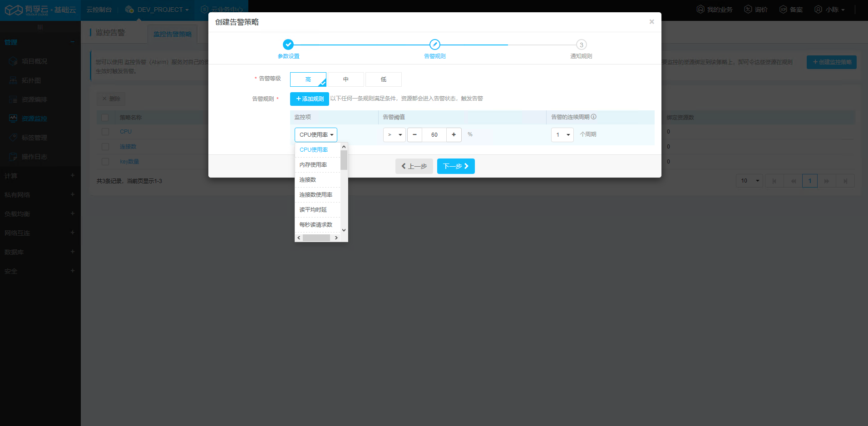868x426 pixels.
Task: Click 下一步 to proceed to next step
Action: (455, 166)
